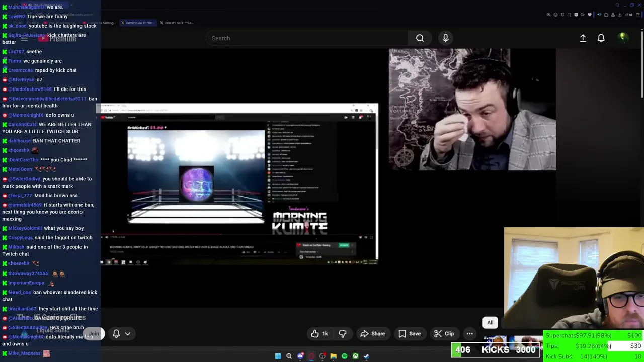Open browser downloads arrow icon
The height and width of the screenshot is (362, 644).
click(620, 15)
